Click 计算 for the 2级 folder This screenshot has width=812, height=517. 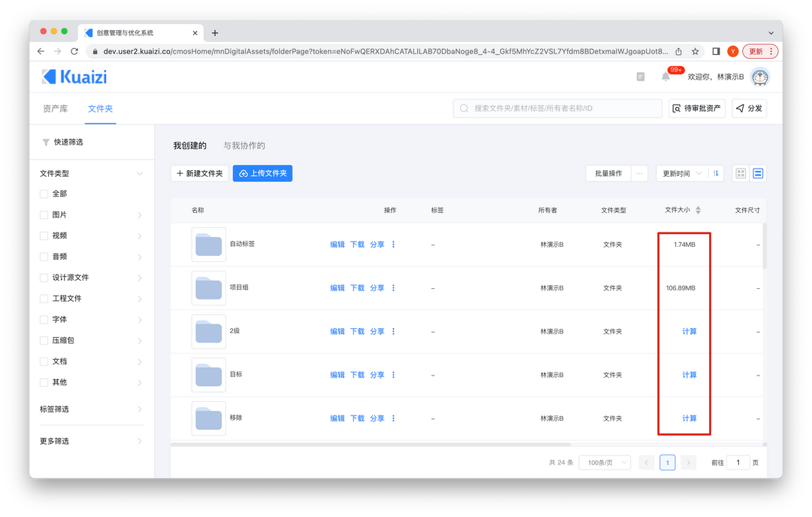689,331
